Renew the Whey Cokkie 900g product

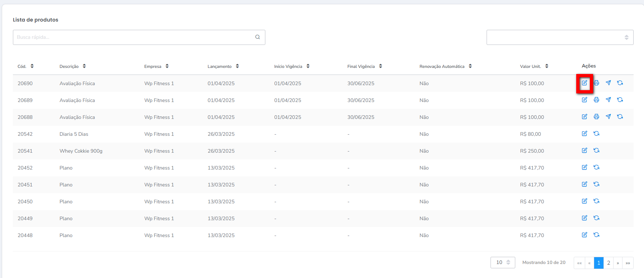[x=596, y=150]
